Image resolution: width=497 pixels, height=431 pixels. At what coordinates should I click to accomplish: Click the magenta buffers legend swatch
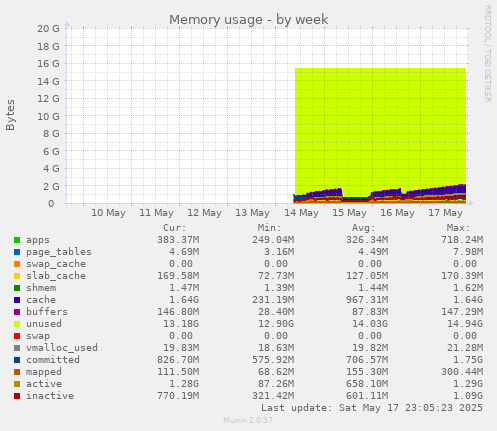pyautogui.click(x=17, y=312)
